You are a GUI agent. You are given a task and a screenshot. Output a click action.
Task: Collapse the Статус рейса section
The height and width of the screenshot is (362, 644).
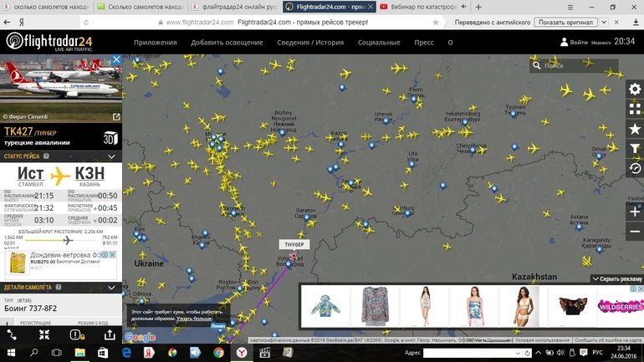(115, 156)
